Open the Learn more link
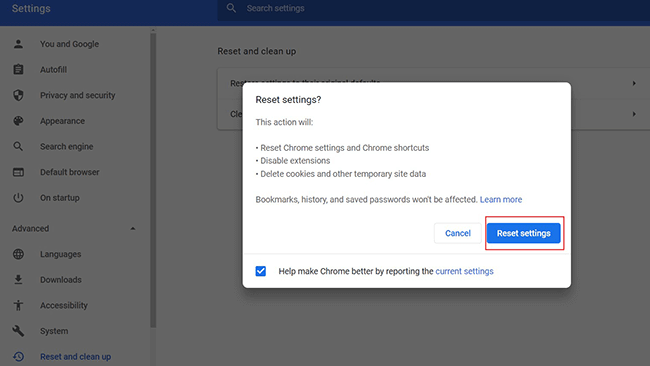650x366 pixels. coord(501,199)
